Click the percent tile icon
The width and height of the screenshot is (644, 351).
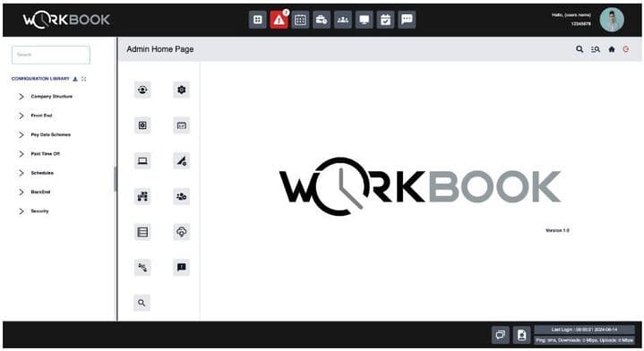[142, 267]
